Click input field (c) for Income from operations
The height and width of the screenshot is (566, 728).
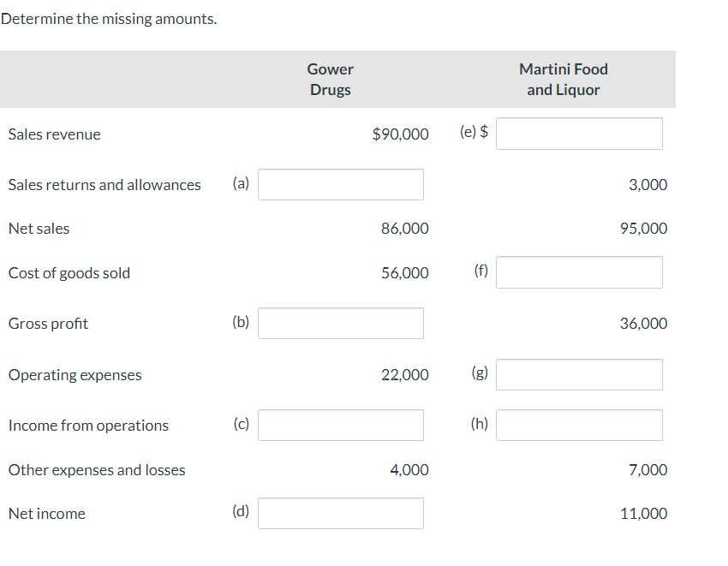[340, 425]
